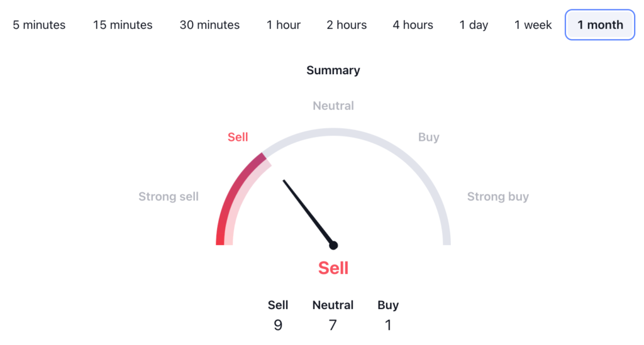This screenshot has width=644, height=345.
Task: Switch to 4 hours interval
Action: (x=413, y=25)
